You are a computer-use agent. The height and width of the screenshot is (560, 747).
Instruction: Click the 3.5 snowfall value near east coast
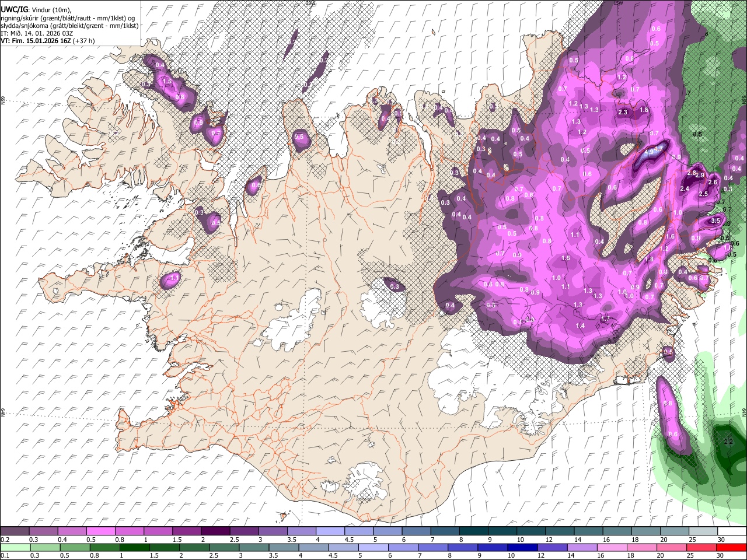716,221
